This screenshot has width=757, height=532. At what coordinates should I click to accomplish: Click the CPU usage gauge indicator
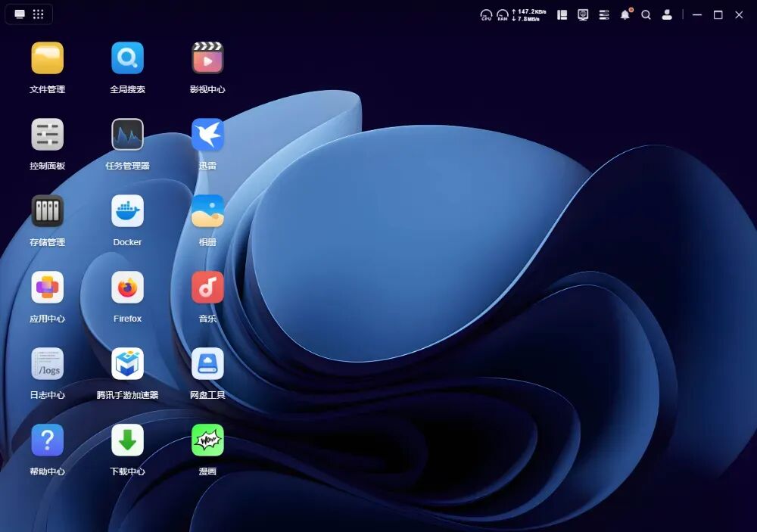click(x=486, y=14)
